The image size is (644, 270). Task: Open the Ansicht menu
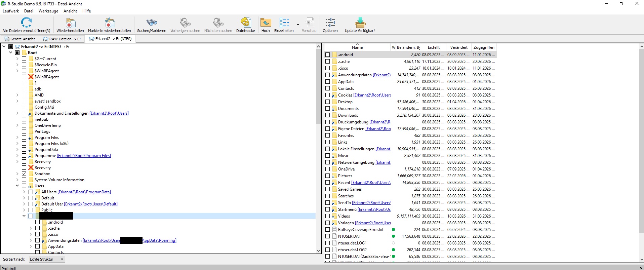pyautogui.click(x=70, y=11)
